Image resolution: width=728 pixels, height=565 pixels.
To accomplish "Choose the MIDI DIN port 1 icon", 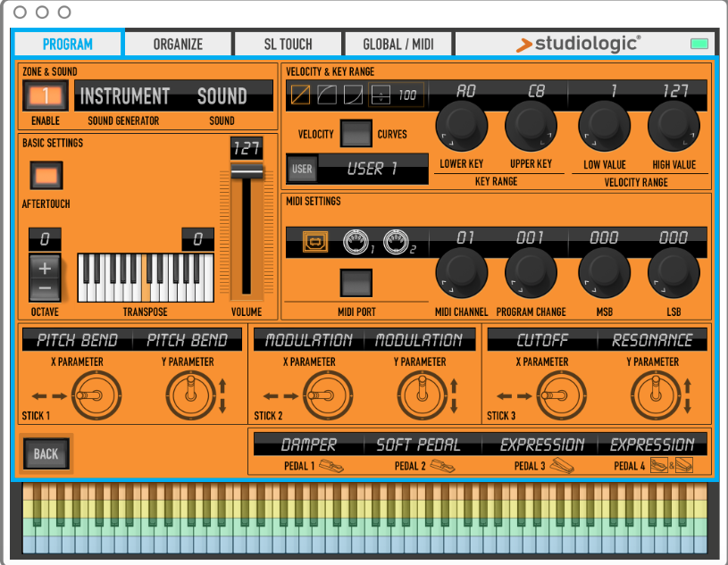I will coord(356,242).
